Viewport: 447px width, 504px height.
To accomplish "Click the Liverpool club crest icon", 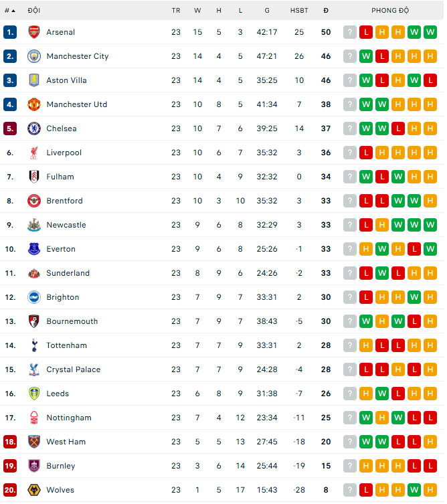I will coord(34,153).
